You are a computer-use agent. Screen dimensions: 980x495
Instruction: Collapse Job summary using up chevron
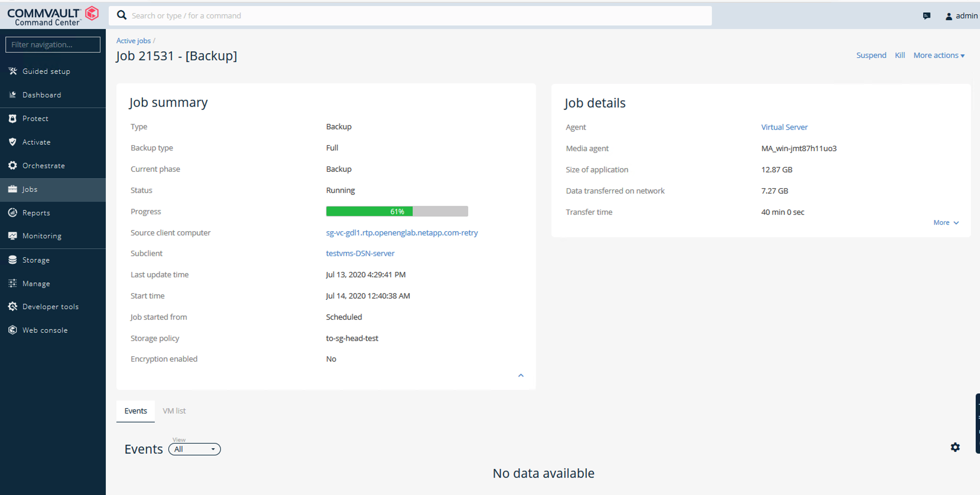pyautogui.click(x=521, y=375)
